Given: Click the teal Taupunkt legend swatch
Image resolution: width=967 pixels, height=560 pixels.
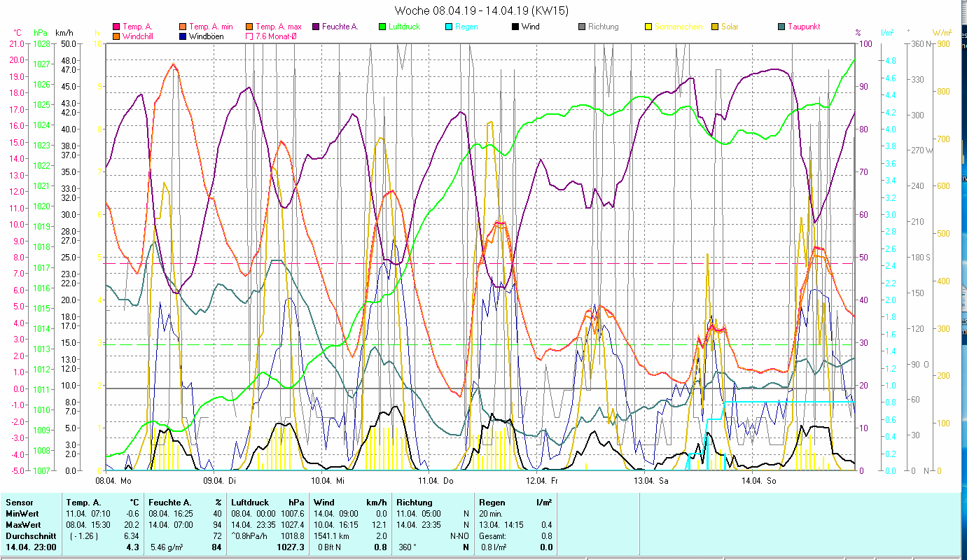Looking at the screenshot, I should click(781, 27).
